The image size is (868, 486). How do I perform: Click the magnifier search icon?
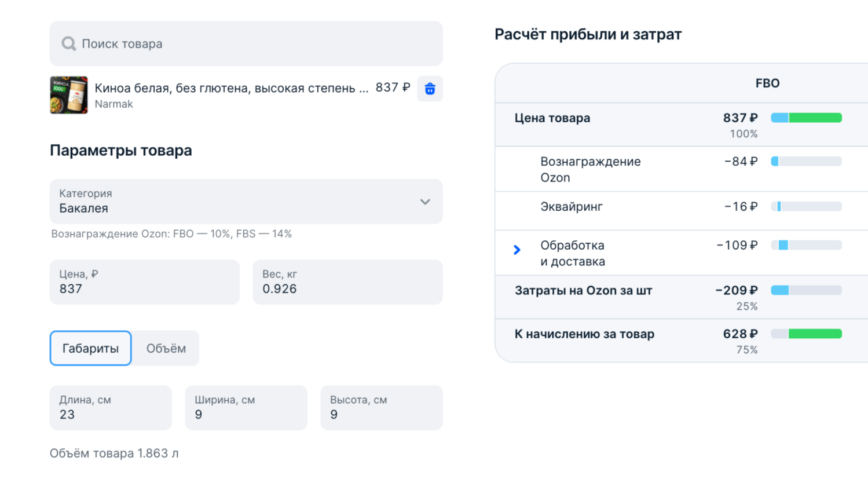coord(69,44)
